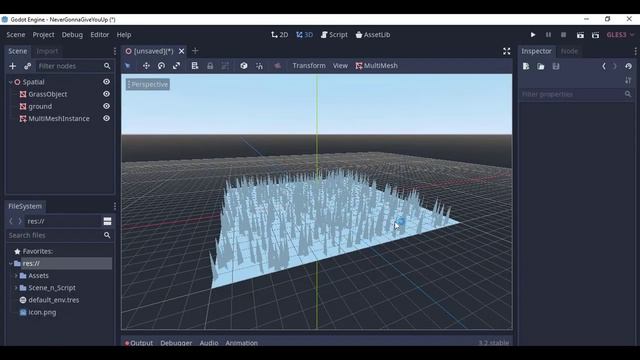
Task: Open the AssetLib workspace
Action: 373,35
